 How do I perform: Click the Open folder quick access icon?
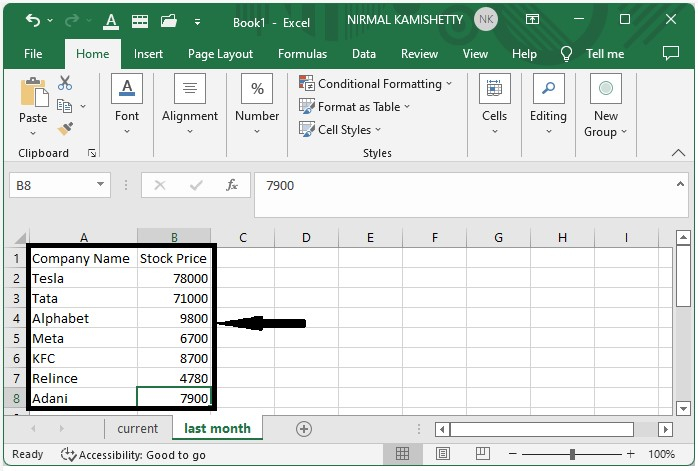tap(168, 20)
